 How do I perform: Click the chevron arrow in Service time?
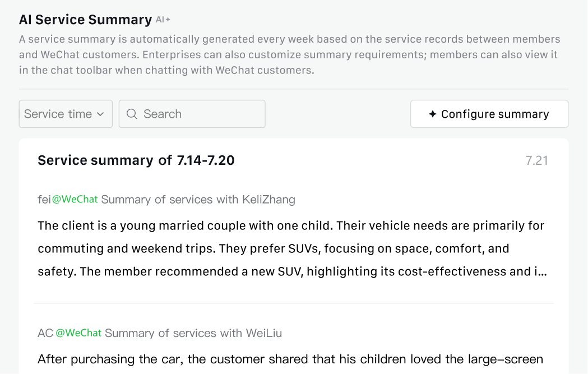(x=100, y=114)
